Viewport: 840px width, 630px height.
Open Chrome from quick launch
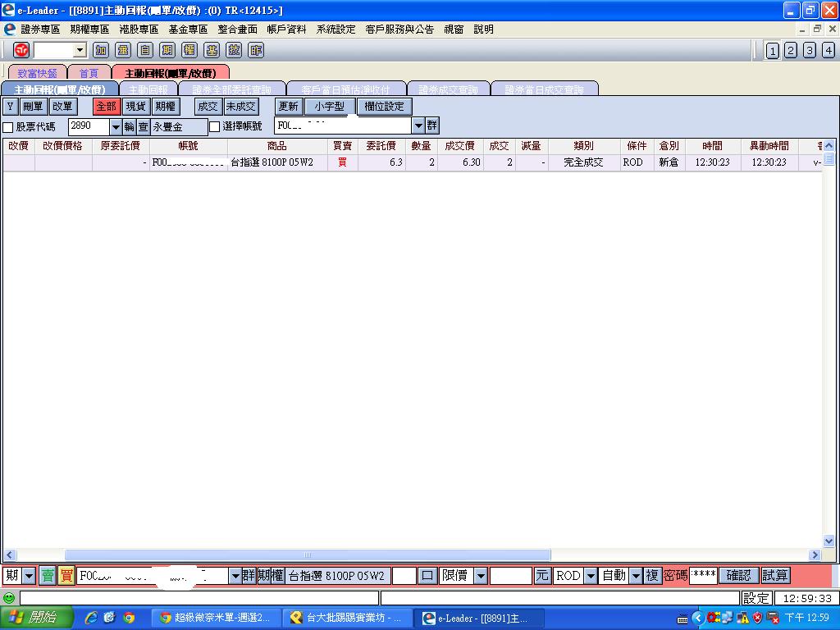(x=129, y=618)
